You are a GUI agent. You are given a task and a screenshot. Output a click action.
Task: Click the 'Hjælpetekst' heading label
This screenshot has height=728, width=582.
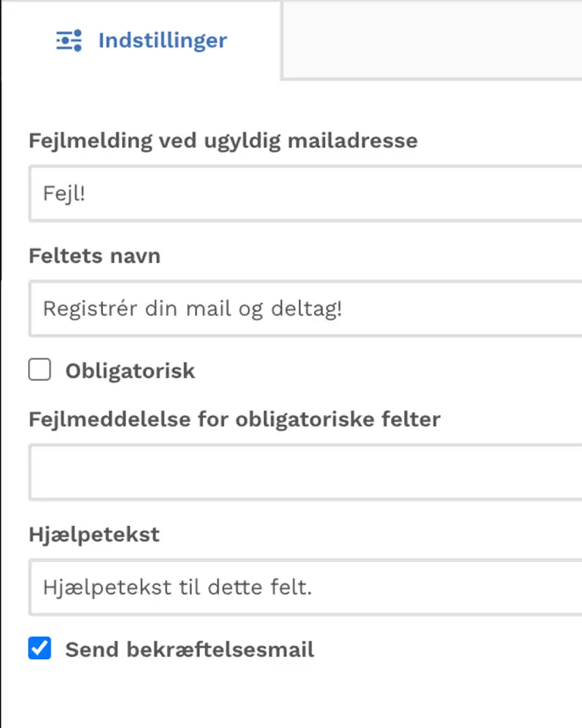coord(94,535)
